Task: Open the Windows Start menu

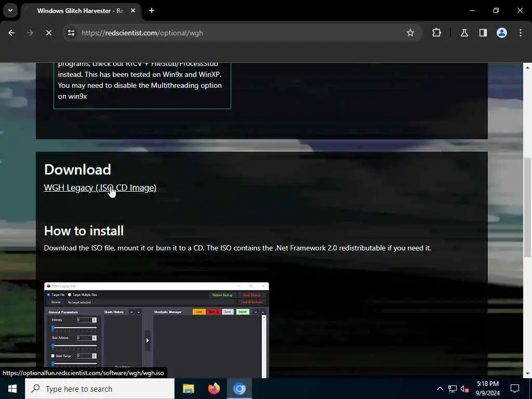Action: 12,389
